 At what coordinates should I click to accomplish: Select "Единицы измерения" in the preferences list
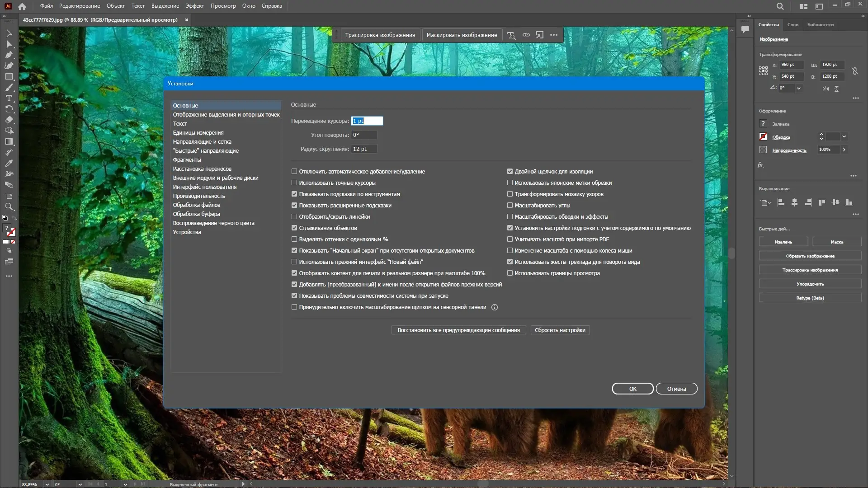(x=198, y=132)
